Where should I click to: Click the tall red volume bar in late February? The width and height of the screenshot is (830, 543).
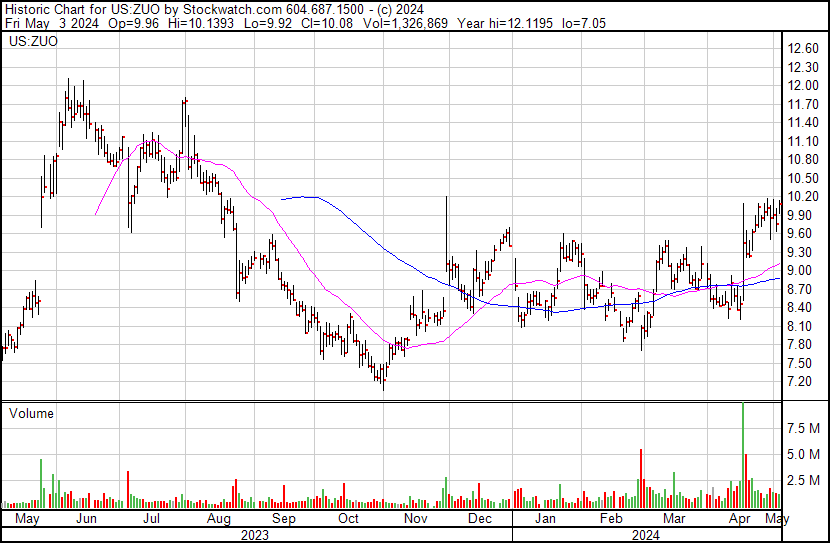[x=641, y=478]
